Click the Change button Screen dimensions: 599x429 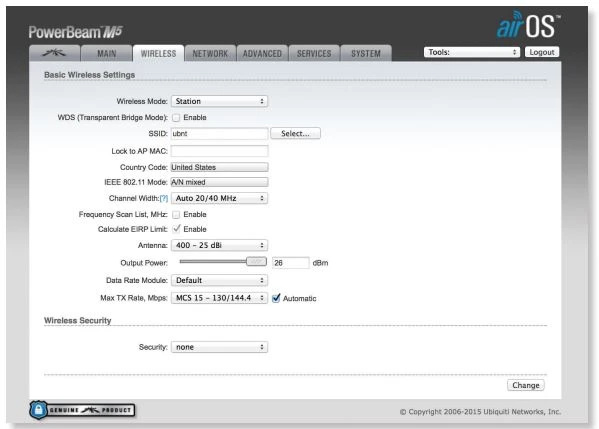[x=526, y=385]
